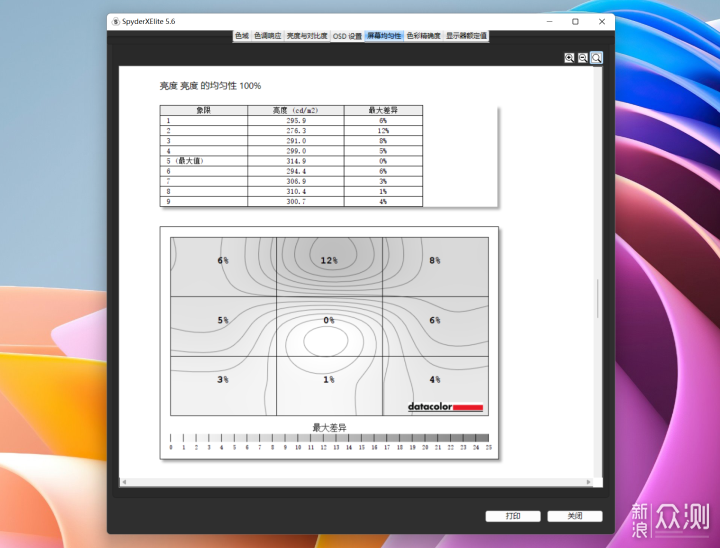Click the 306.9 brightness value
This screenshot has height=548, width=720.
click(296, 181)
